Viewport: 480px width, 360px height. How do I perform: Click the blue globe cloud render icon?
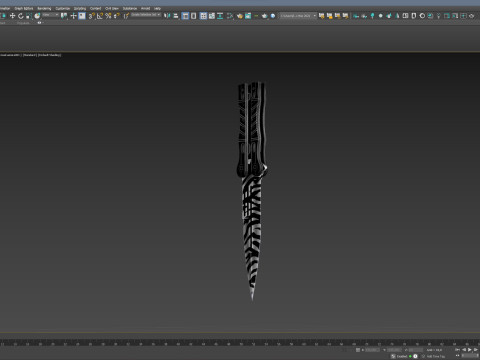tap(273, 16)
